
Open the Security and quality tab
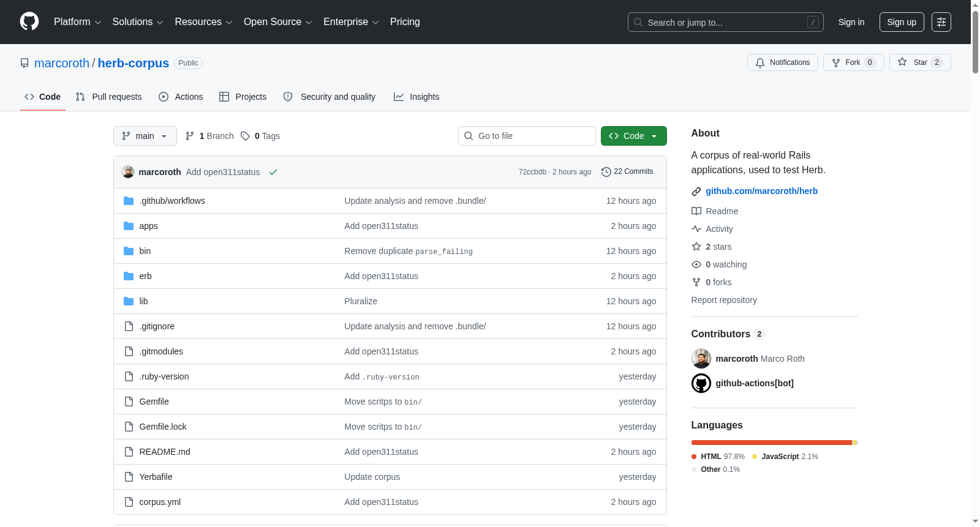[330, 97]
